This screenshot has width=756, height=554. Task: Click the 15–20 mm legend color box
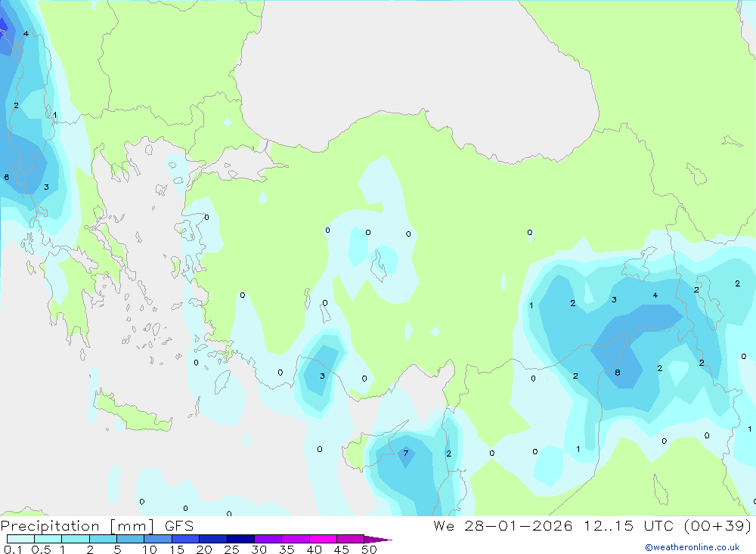point(186,539)
